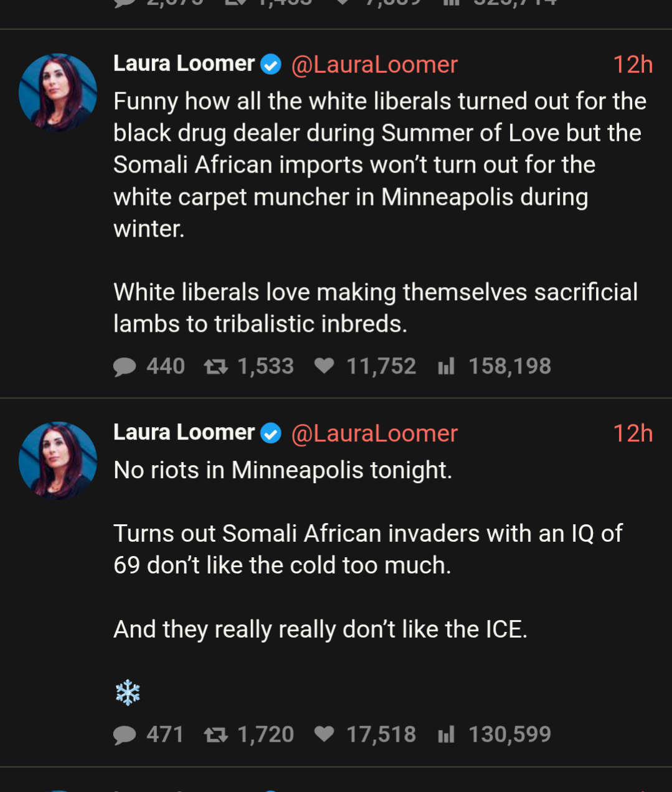Viewport: 672px width, 792px height.
Task: Open view stats showing 158,198 views
Action: pos(446,366)
